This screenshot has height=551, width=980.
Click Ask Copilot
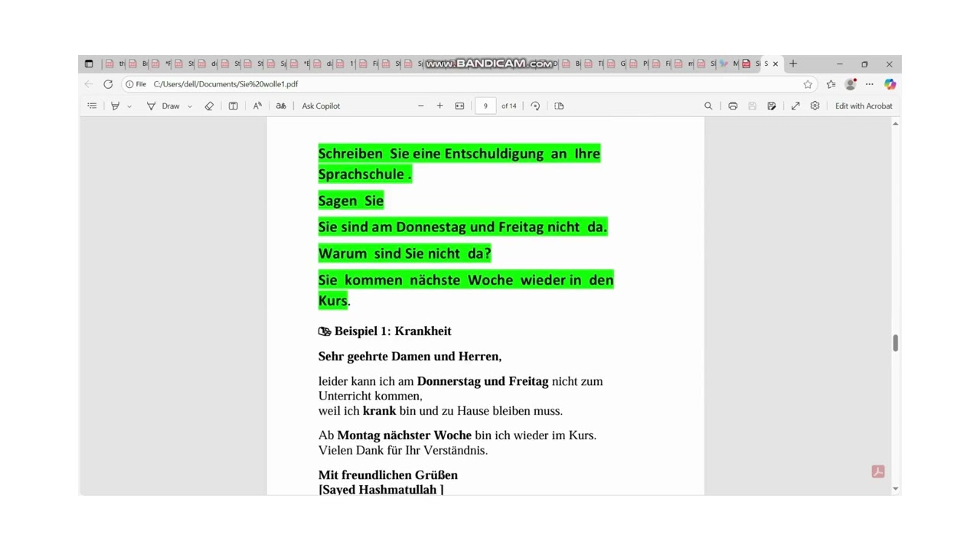[321, 106]
